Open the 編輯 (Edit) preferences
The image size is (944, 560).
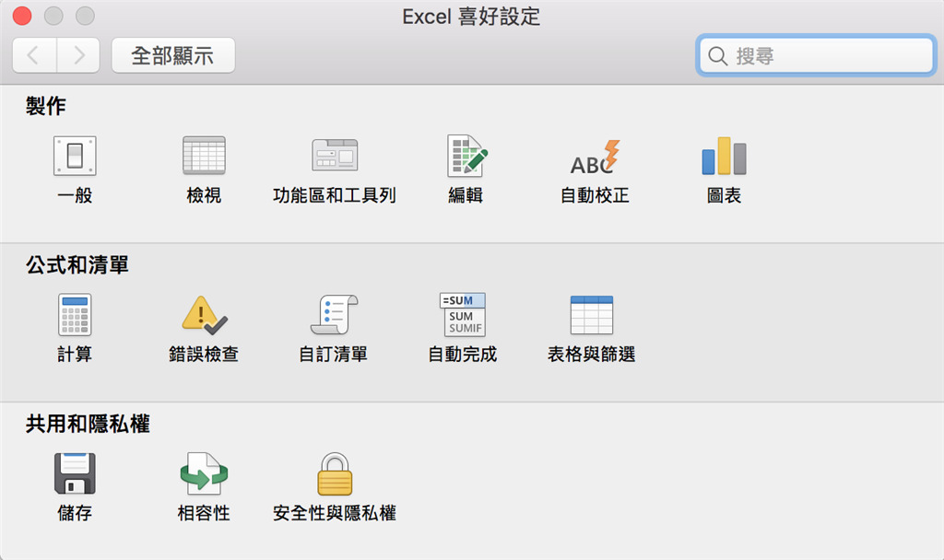466,170
